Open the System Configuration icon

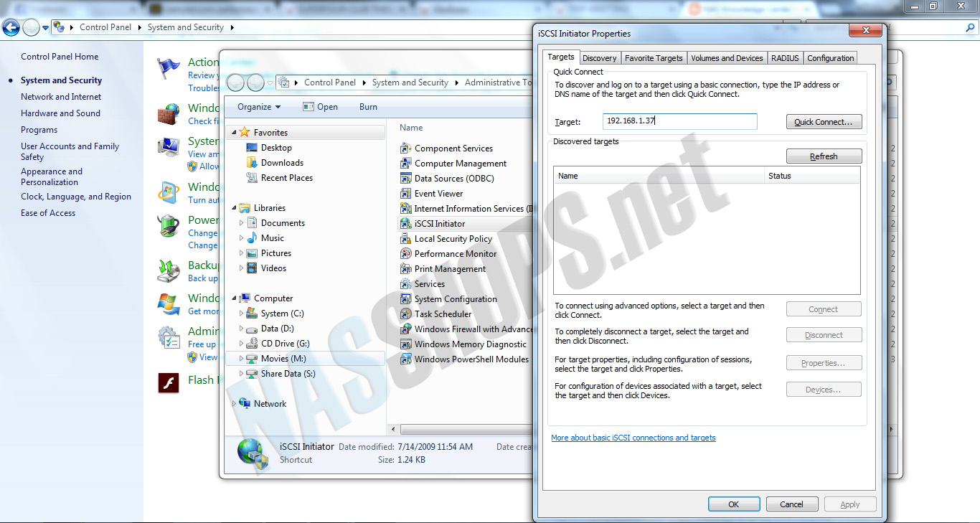point(407,299)
